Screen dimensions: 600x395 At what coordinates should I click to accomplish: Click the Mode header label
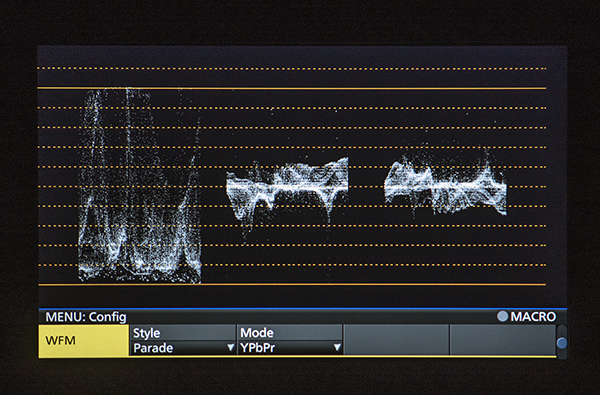[x=257, y=333]
